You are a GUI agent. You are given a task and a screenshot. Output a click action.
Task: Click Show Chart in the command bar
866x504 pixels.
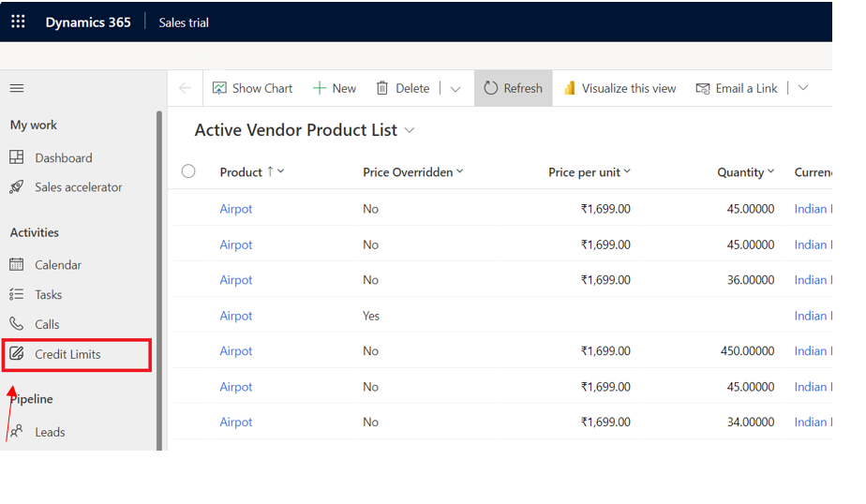point(252,88)
